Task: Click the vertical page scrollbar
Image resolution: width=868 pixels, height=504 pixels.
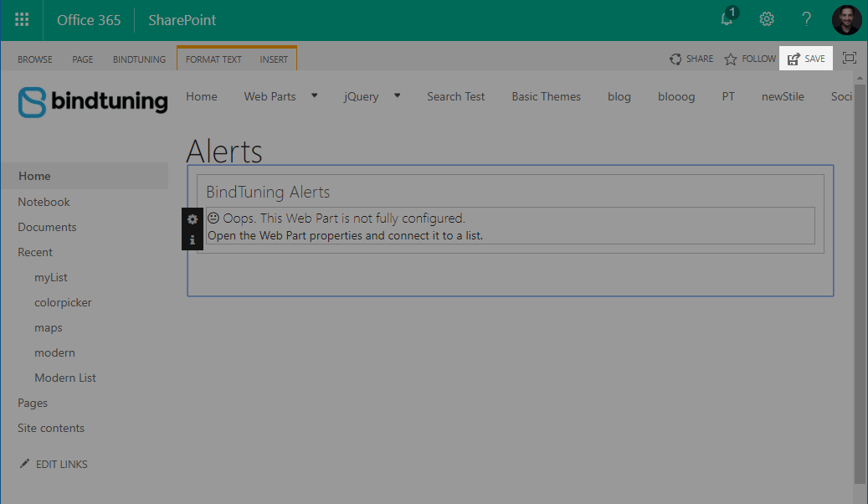Action: pos(859,284)
